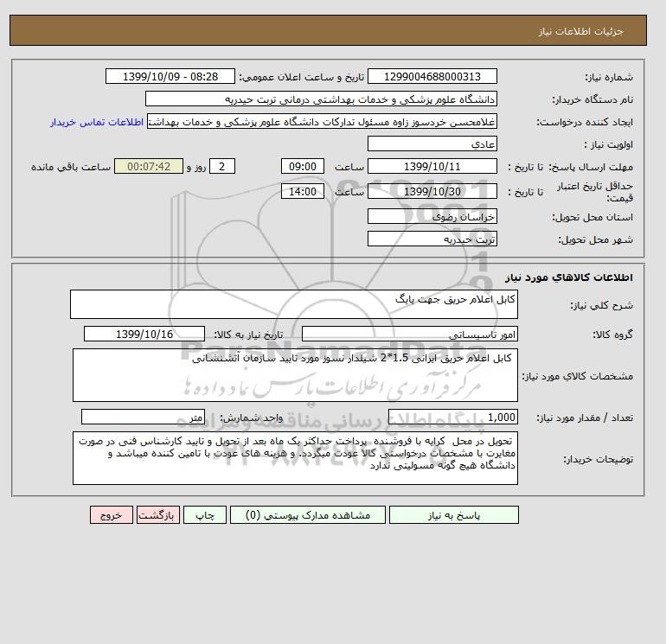Viewport: 666px width, 644px height.
Task: Click the remaining days field showing 2
Action: tap(222, 167)
